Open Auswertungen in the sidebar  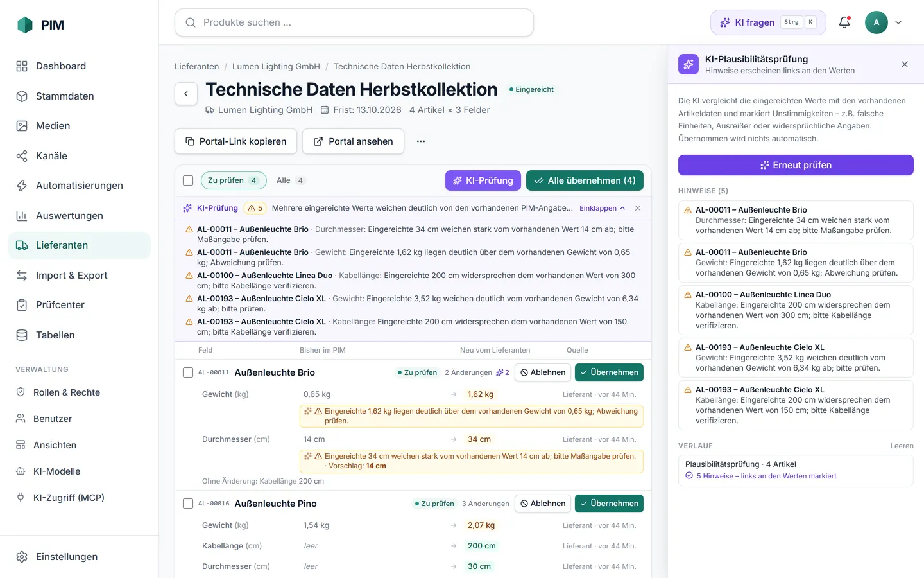(79, 216)
